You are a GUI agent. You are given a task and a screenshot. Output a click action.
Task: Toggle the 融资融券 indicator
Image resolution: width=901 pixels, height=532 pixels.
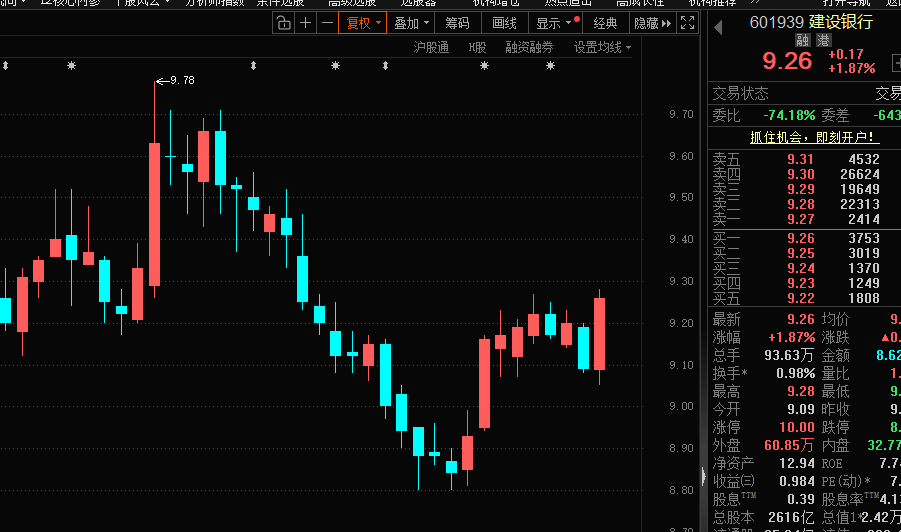pyautogui.click(x=529, y=47)
